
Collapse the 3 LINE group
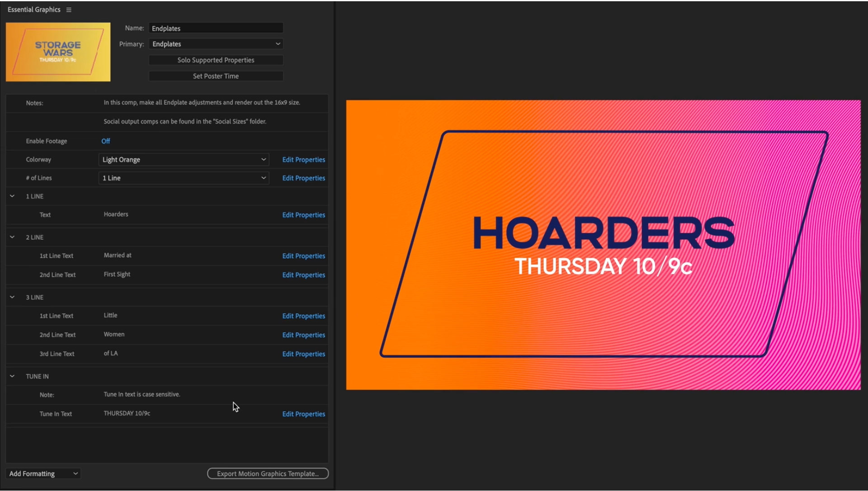point(12,297)
